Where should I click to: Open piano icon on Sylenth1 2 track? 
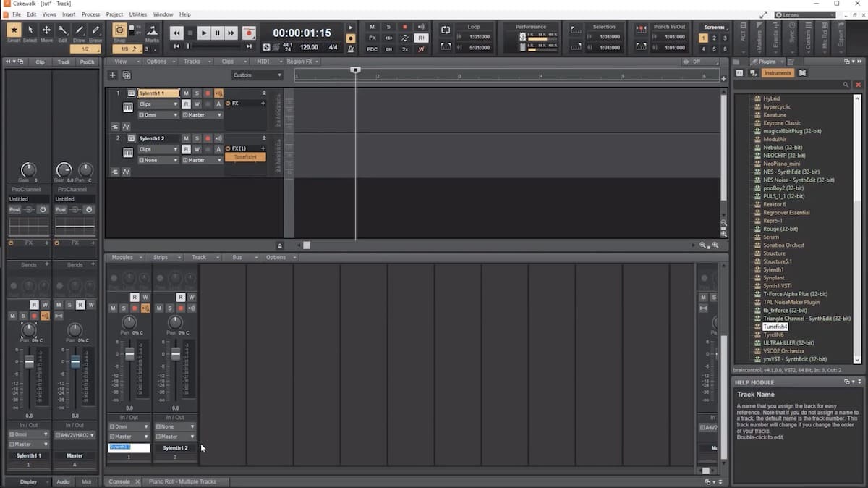(x=128, y=153)
